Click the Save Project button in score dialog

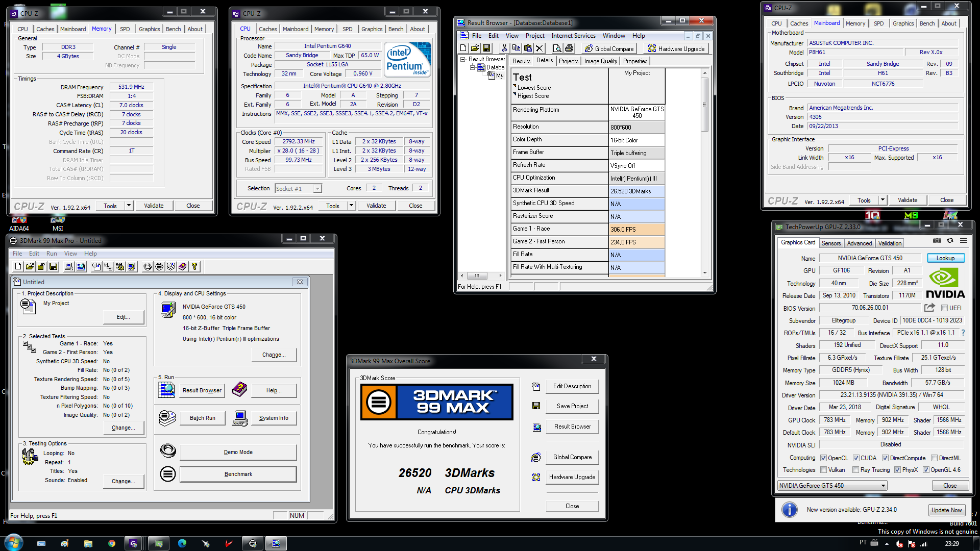point(572,406)
